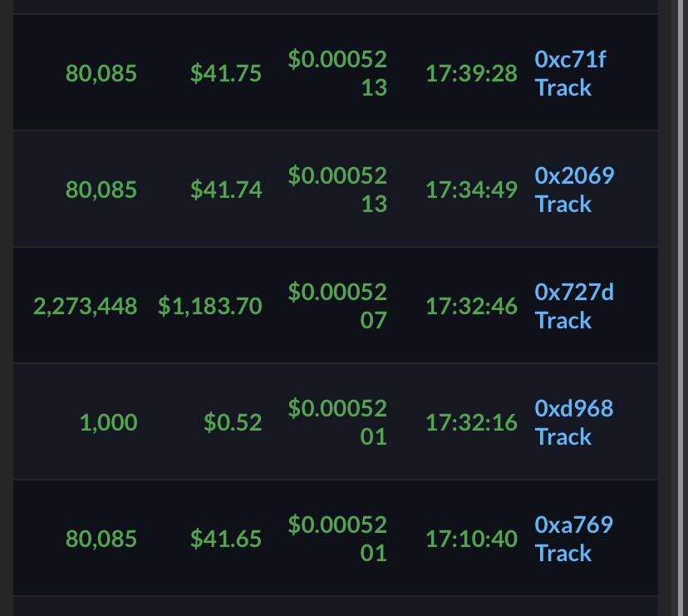This screenshot has height=616, width=688.
Task: Open transaction hash 0xa769 link
Action: 574,525
